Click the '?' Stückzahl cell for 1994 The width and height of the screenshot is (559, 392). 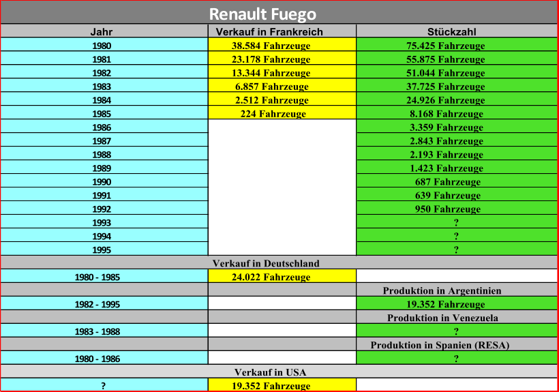coord(457,235)
